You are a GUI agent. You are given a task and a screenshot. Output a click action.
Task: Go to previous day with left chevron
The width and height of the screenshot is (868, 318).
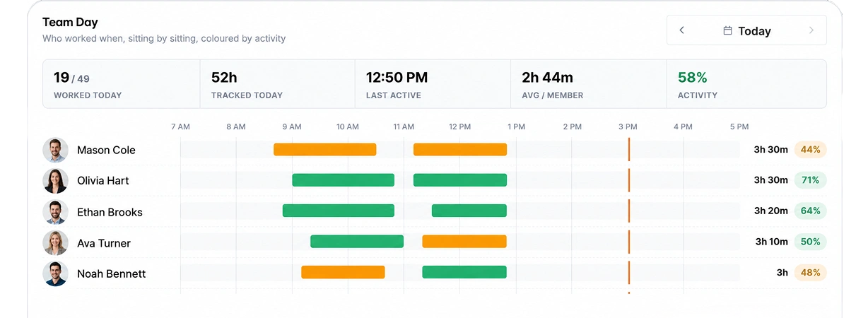click(x=681, y=30)
